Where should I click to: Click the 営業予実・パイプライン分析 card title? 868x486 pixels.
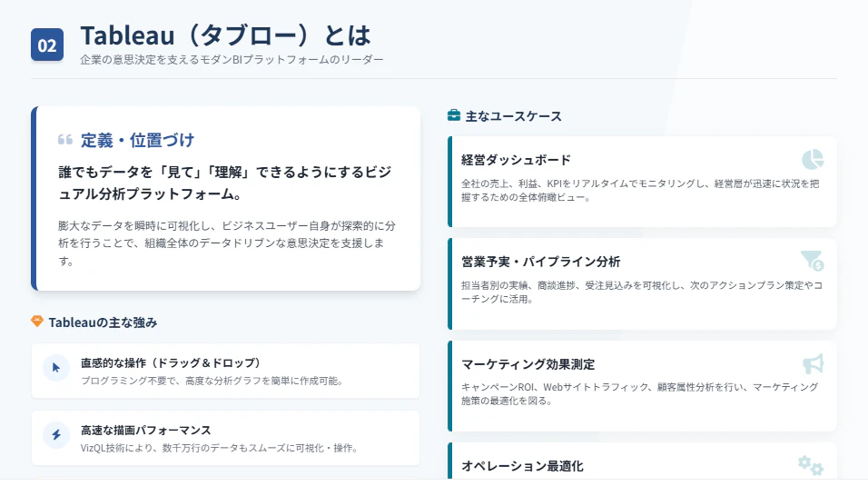(541, 262)
